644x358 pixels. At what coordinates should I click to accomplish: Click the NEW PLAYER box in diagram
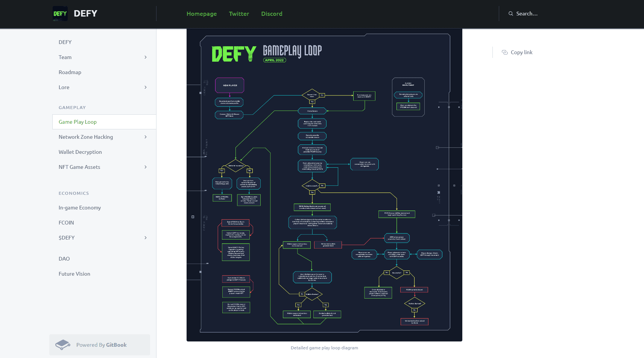pos(230,85)
